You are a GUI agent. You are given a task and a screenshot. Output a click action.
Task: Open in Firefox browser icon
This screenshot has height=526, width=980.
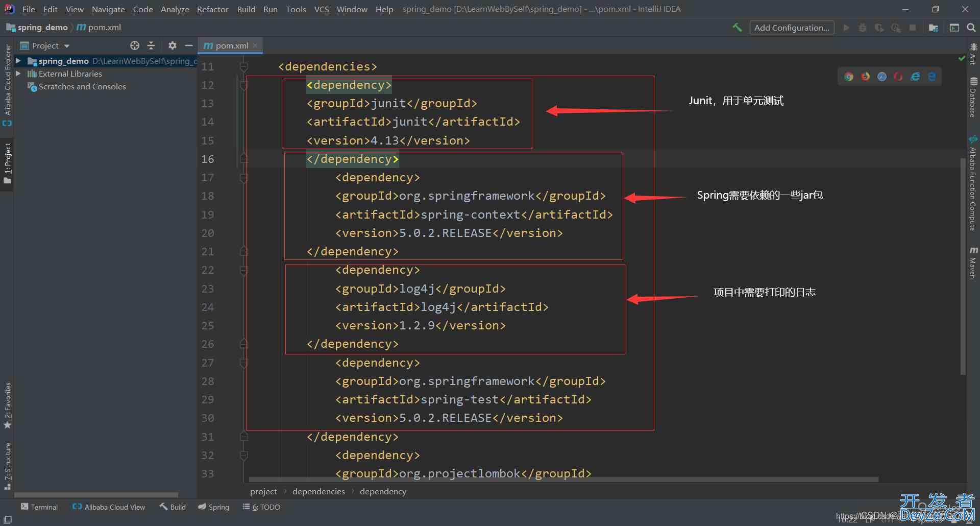[866, 77]
